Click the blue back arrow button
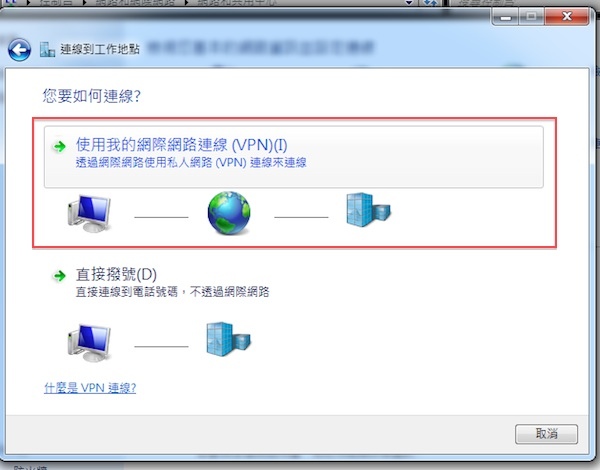The height and width of the screenshot is (470, 600). (20, 50)
